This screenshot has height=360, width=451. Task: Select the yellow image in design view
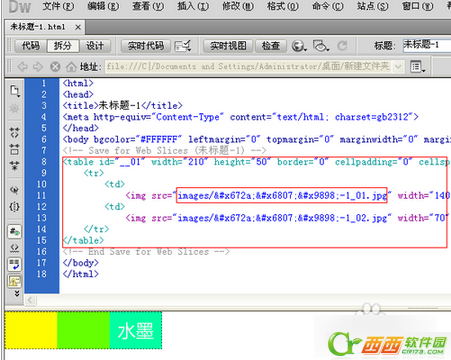pos(31,330)
